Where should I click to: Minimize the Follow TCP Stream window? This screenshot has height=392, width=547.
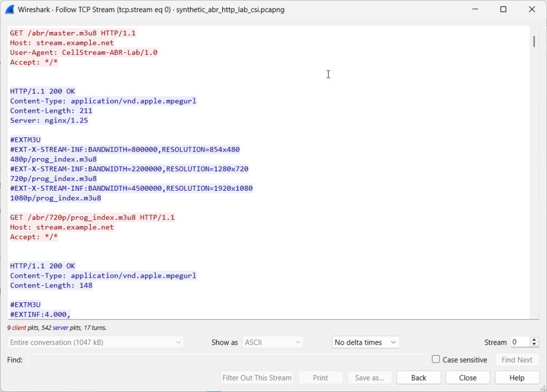click(x=474, y=10)
